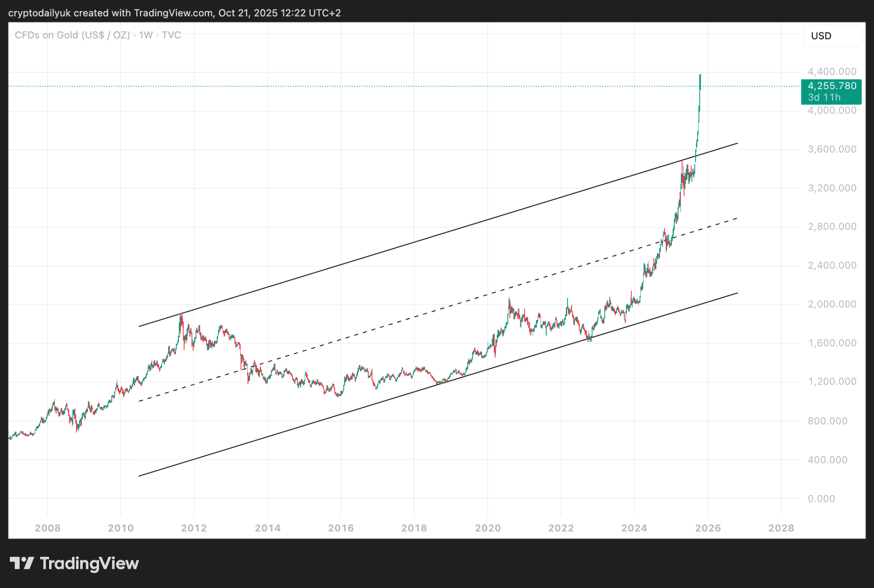Select the upper solid channel trendline

[x=427, y=238]
